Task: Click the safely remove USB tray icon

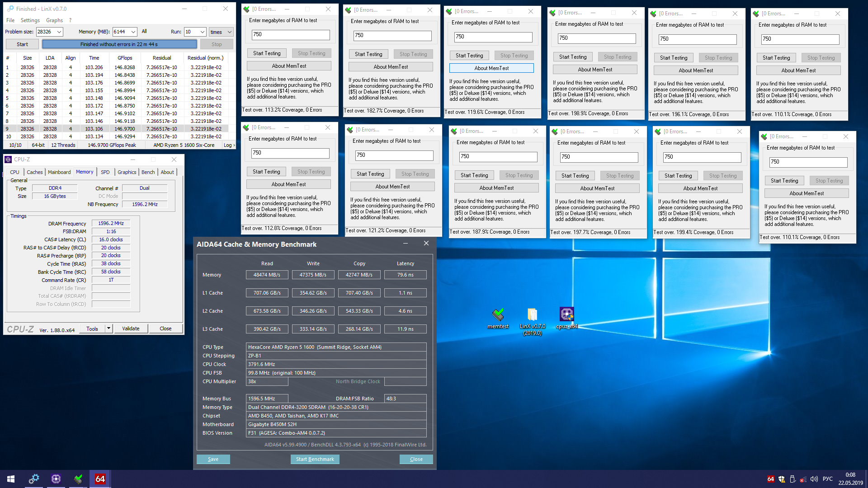Action: click(793, 479)
